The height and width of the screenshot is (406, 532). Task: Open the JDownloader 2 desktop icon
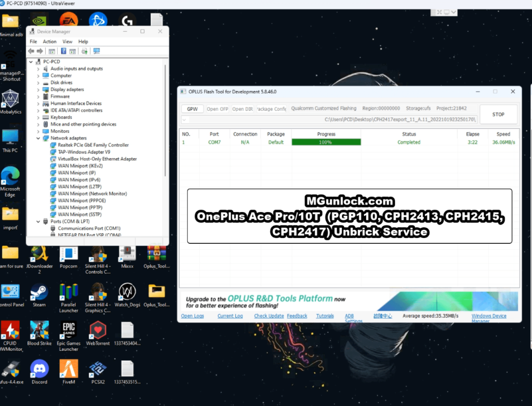[x=39, y=260]
